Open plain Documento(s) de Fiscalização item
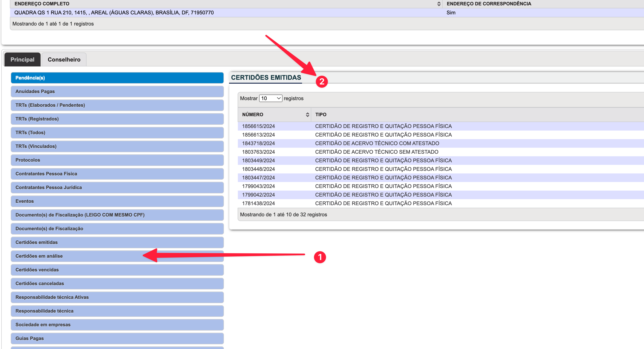This screenshot has height=349, width=644. pyautogui.click(x=117, y=229)
